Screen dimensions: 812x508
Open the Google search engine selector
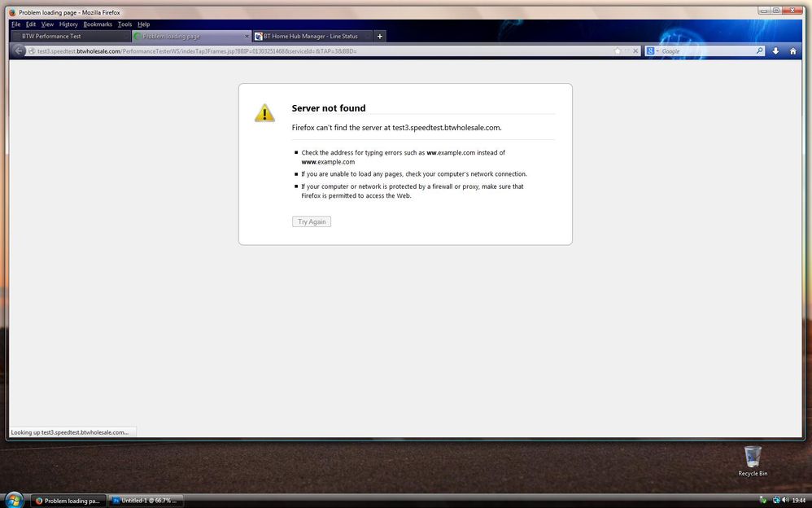click(x=652, y=50)
